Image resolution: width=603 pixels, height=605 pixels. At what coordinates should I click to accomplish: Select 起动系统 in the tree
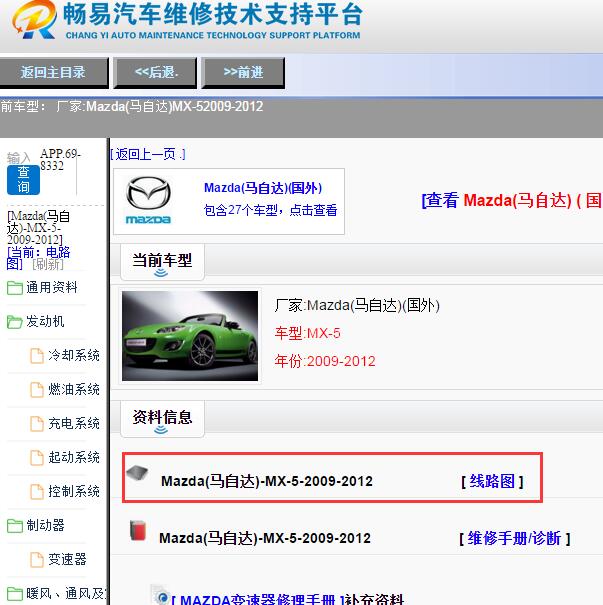pos(74,457)
